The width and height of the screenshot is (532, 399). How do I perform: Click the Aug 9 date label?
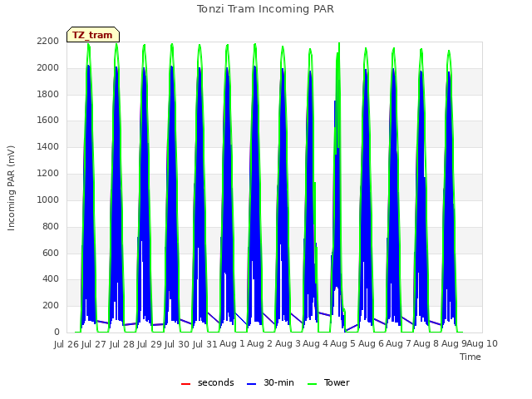[x=454, y=344]
